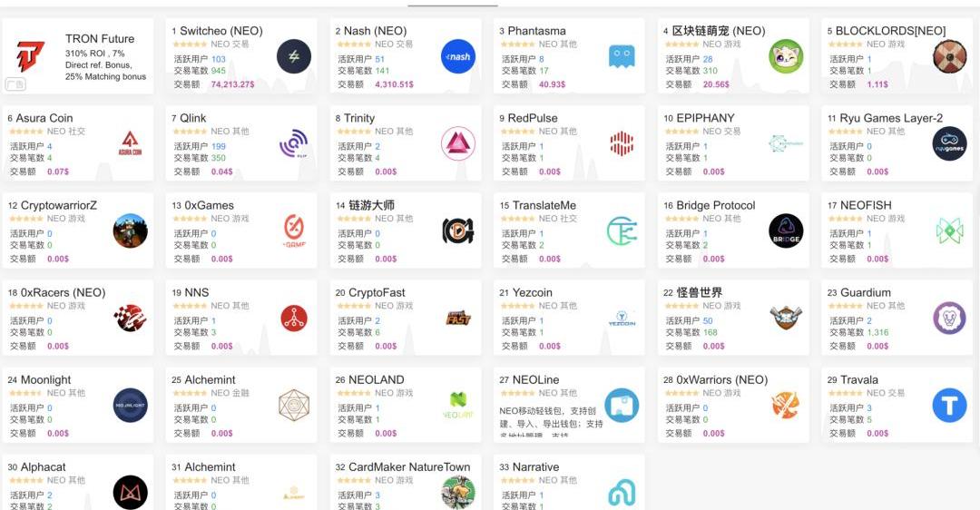Select the Guardium purple lion icon
The image size is (980, 510).
click(x=949, y=318)
